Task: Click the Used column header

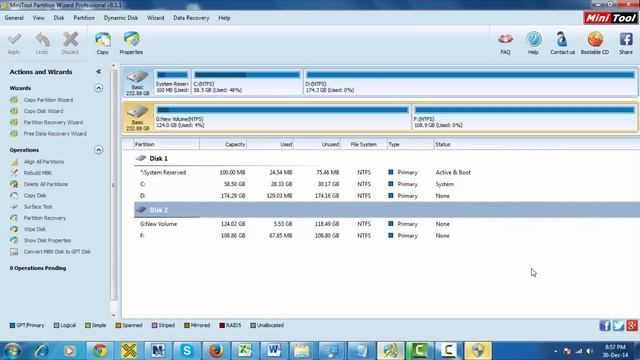Action: (x=270, y=144)
